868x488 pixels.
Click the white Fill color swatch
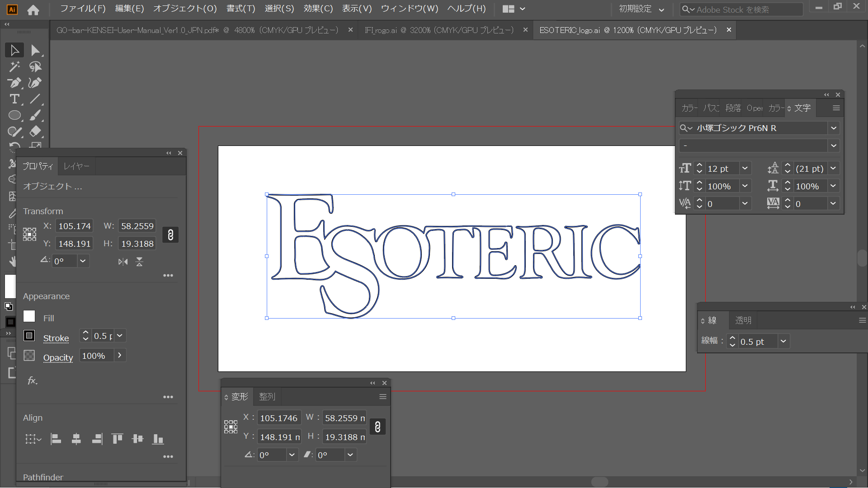coord(29,316)
